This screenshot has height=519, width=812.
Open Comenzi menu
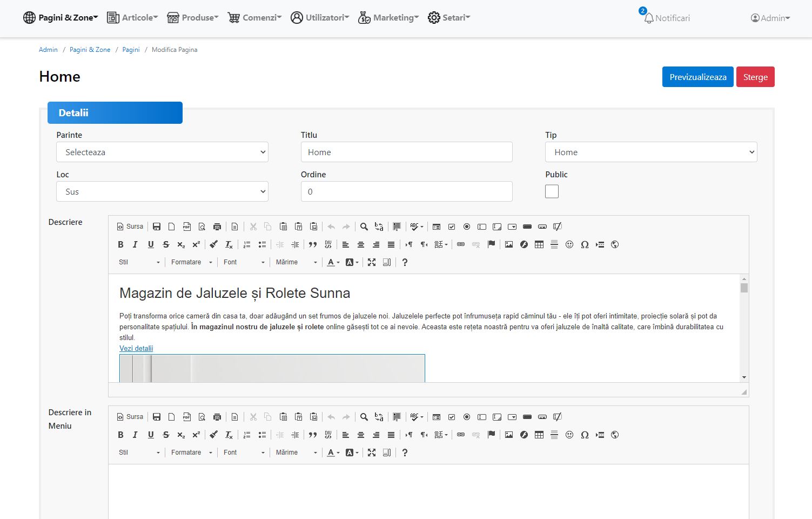pyautogui.click(x=254, y=17)
